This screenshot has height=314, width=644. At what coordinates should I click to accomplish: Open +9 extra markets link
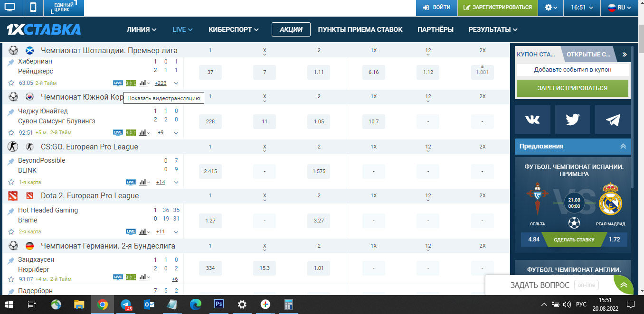tap(161, 132)
